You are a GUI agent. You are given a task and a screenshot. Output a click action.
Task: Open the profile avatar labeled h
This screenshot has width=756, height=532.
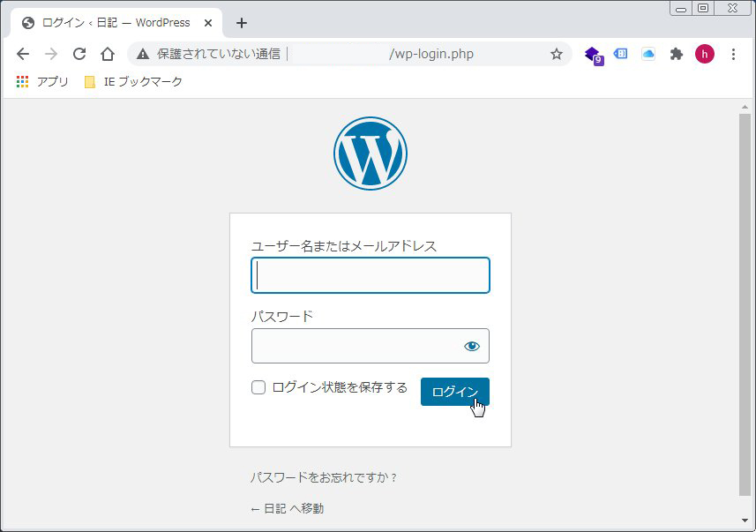[705, 54]
